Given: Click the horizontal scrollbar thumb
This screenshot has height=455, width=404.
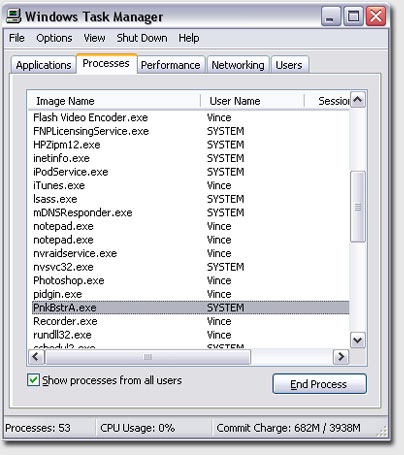Looking at the screenshot, I should [x=148, y=357].
